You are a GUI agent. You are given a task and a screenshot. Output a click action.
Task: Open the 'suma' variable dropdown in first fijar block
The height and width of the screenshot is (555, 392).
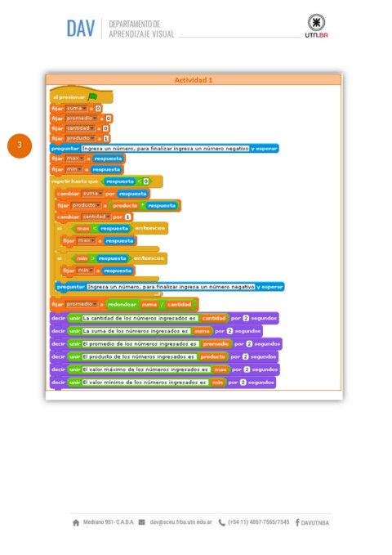[x=77, y=109]
